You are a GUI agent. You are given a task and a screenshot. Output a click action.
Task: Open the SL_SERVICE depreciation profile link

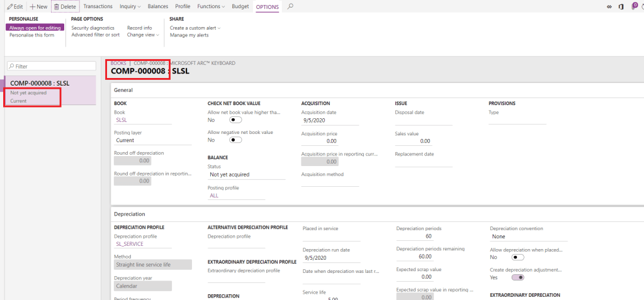pos(129,244)
